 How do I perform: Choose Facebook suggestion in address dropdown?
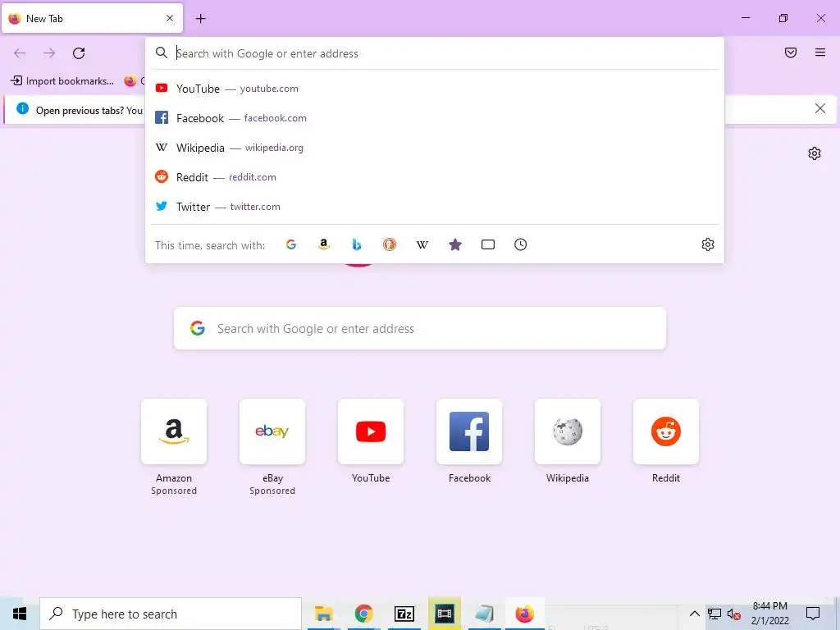(435, 118)
